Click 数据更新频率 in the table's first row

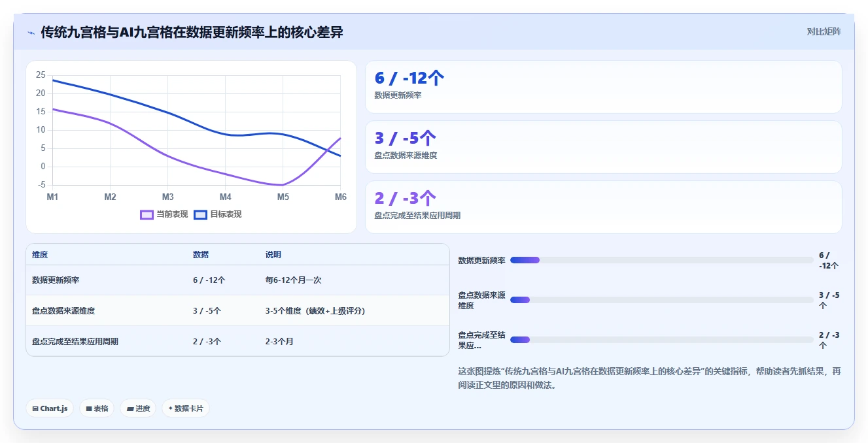tap(56, 280)
